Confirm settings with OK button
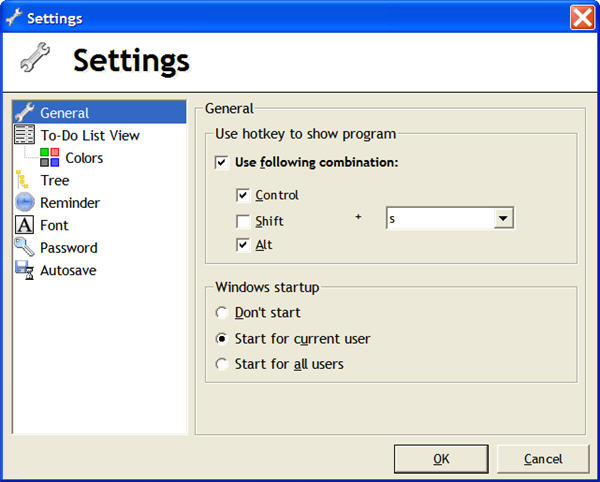Image resolution: width=600 pixels, height=482 pixels. tap(441, 459)
